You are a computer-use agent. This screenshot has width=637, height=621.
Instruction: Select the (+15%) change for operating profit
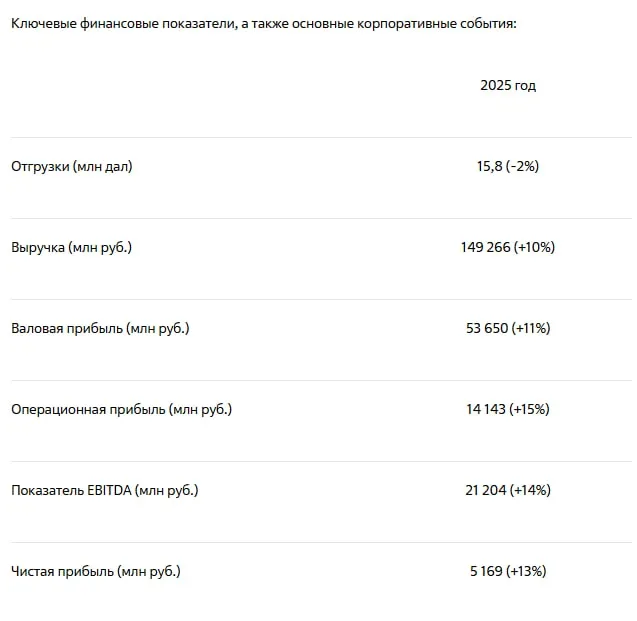click(530, 409)
